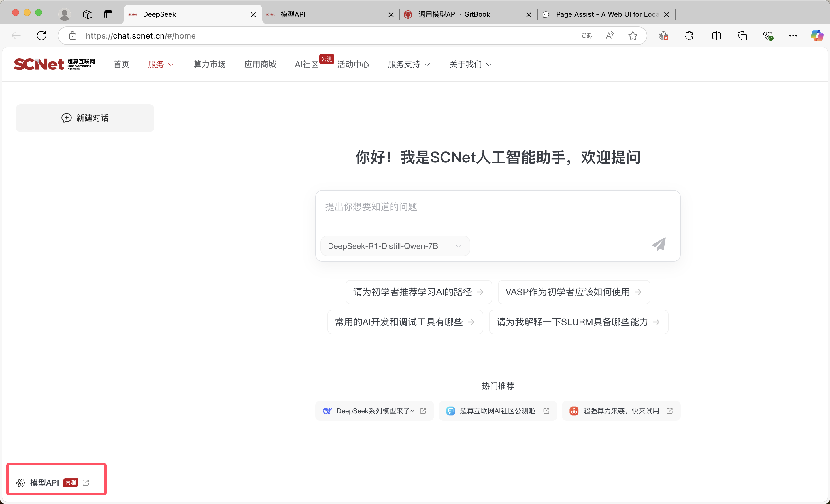Toggle the vertical tabs icon
The image size is (830, 504).
coord(108,14)
